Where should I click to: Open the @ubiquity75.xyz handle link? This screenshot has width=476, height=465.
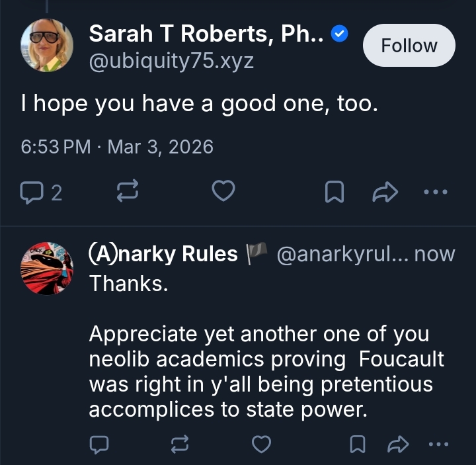171,61
